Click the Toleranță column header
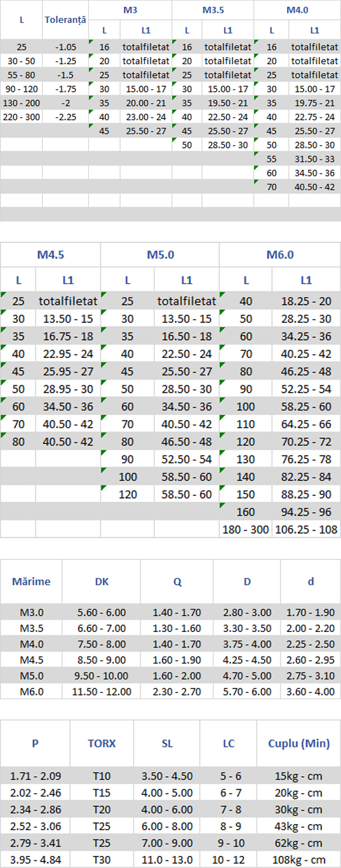Viewport: 341px width, 868px height. [x=65, y=20]
